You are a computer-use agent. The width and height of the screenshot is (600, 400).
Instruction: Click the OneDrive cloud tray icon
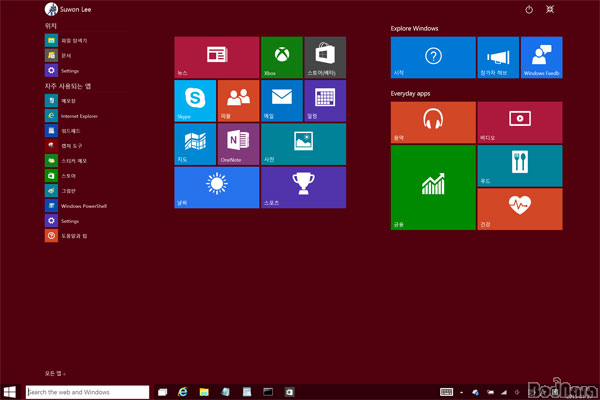pyautogui.click(x=475, y=392)
